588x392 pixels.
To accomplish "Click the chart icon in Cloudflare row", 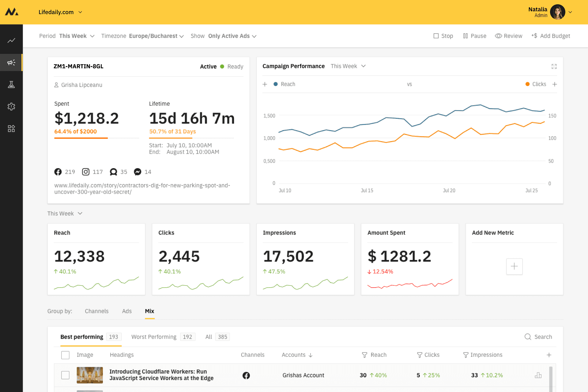I will point(538,375).
